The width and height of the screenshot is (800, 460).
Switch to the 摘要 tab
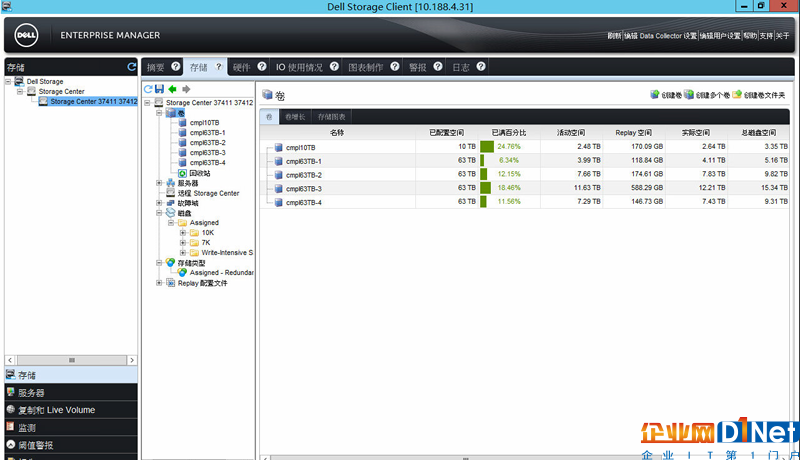coord(156,67)
